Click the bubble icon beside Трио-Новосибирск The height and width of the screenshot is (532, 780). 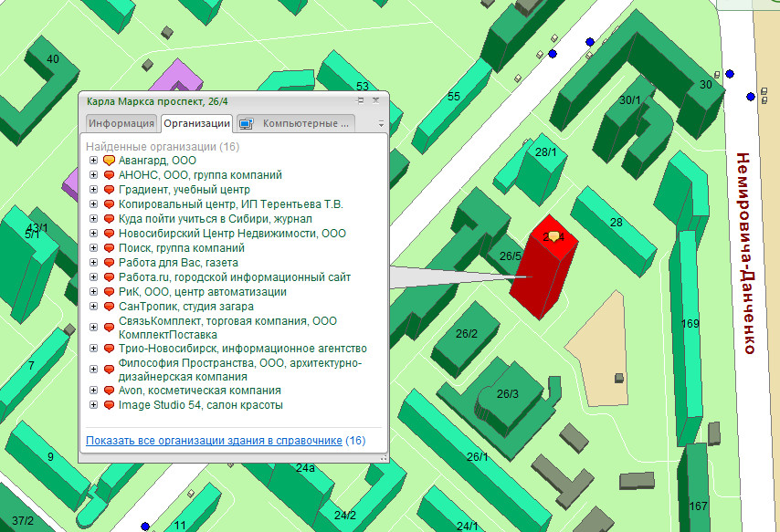(x=109, y=349)
